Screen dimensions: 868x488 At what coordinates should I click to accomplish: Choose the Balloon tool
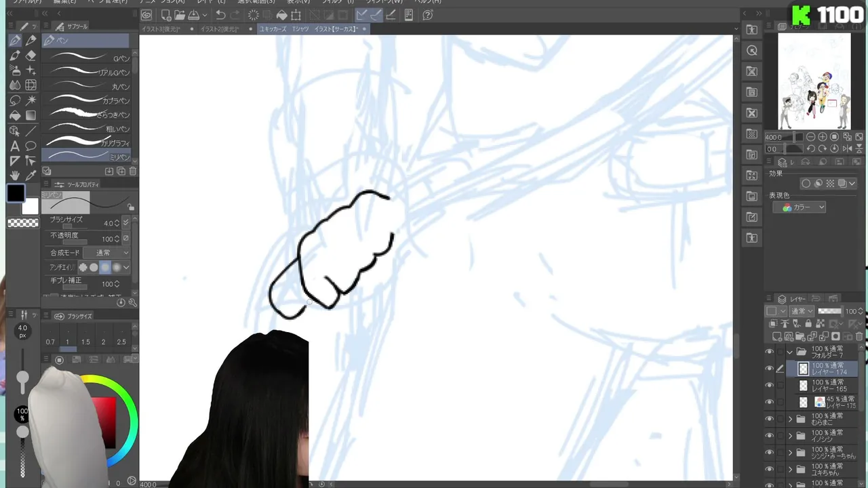coord(31,146)
